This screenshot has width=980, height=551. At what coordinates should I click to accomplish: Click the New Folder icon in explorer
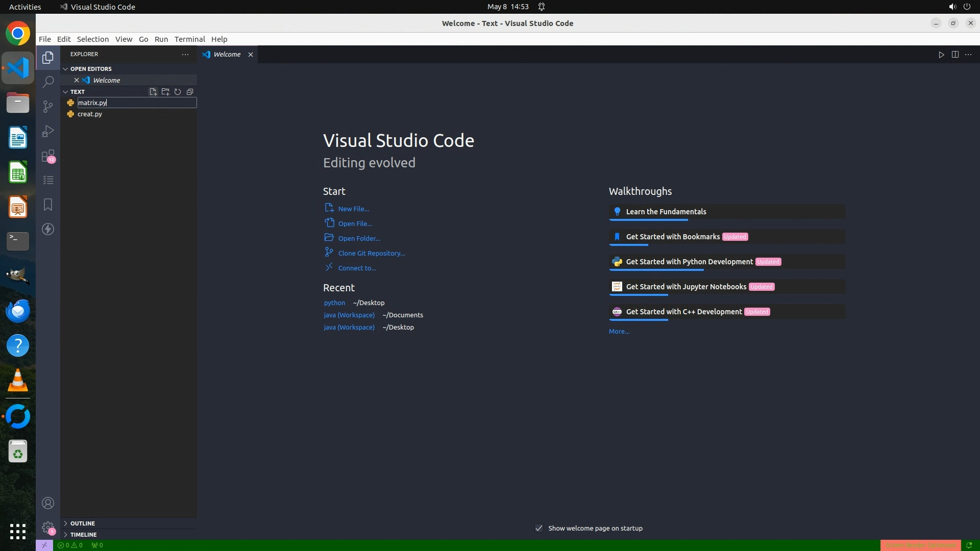pyautogui.click(x=165, y=92)
